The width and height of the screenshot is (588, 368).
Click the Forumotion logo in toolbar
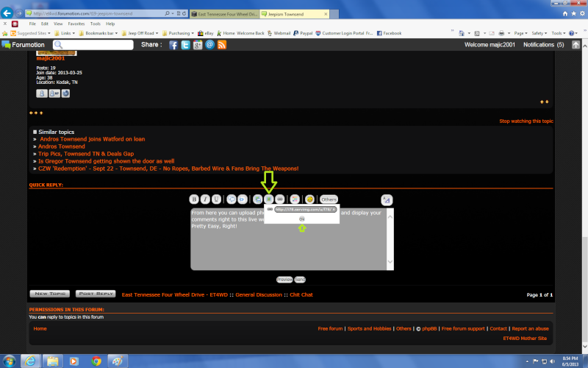pos(24,45)
